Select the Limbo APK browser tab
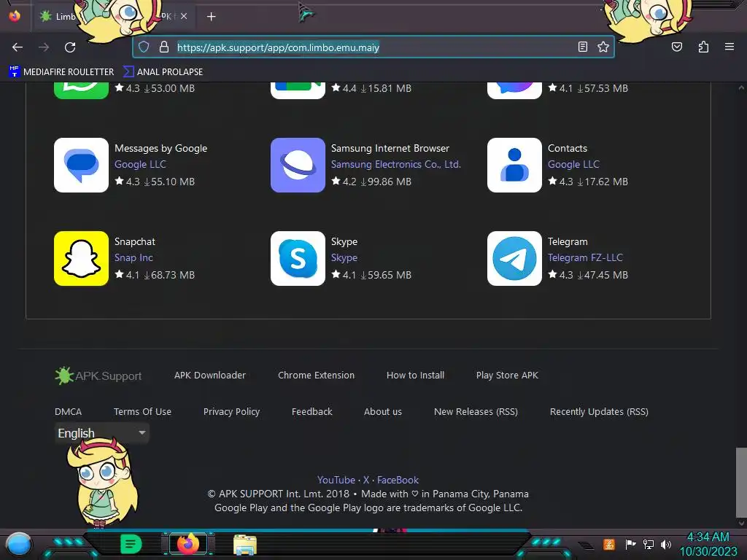 pyautogui.click(x=115, y=17)
